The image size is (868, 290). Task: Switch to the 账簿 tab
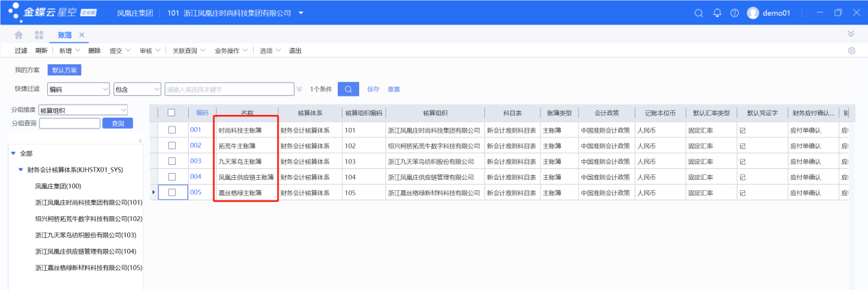(x=64, y=35)
